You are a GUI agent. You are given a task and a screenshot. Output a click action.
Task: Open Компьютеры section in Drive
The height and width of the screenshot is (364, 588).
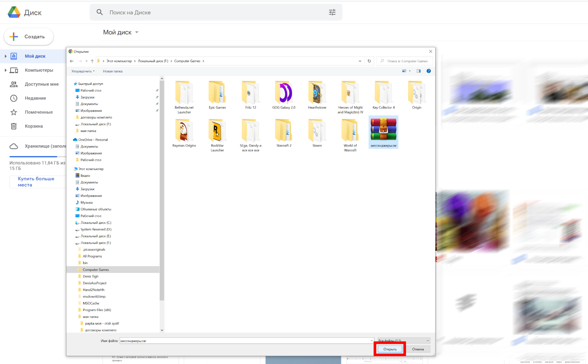coord(39,70)
